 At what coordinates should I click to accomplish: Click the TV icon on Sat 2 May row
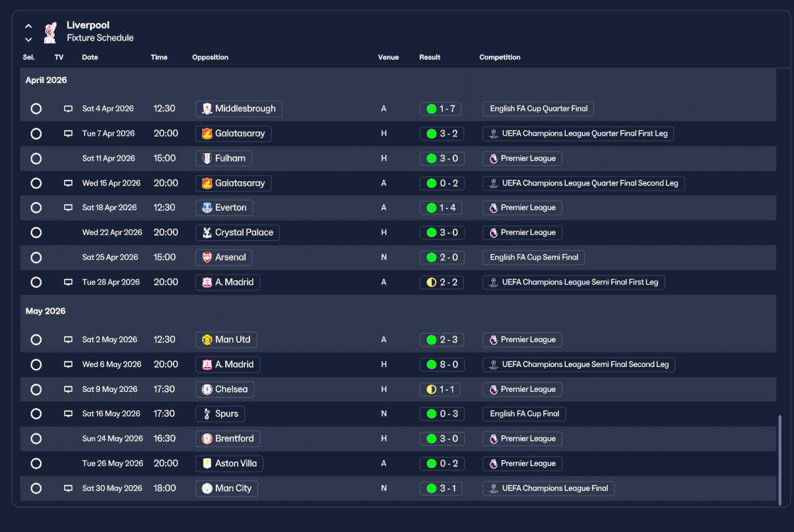68,340
